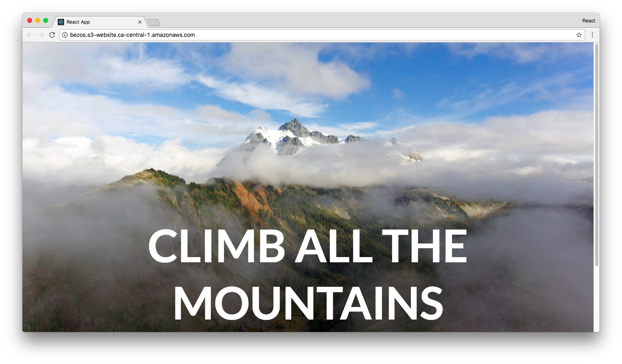Open a new browser tab
This screenshot has width=622, height=364.
click(x=153, y=22)
